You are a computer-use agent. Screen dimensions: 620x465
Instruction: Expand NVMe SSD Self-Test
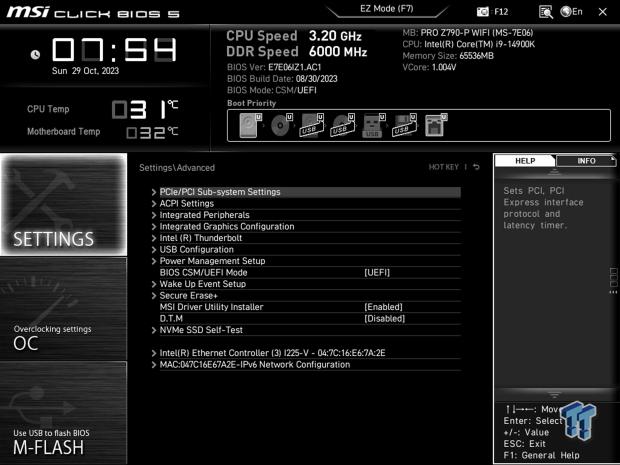click(306, 330)
